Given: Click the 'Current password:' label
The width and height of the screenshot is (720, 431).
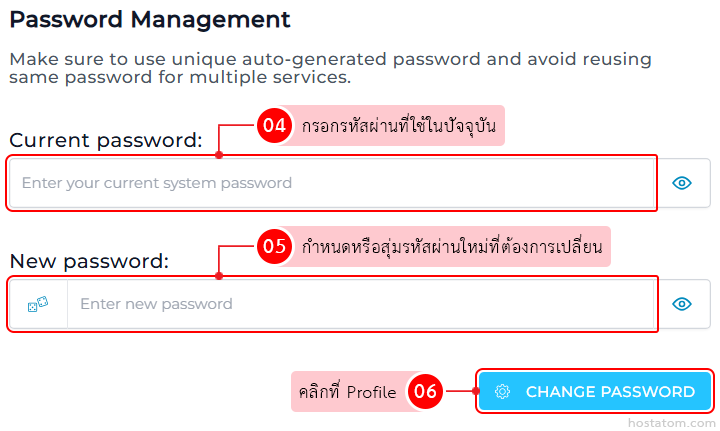Looking at the screenshot, I should coord(105,141).
